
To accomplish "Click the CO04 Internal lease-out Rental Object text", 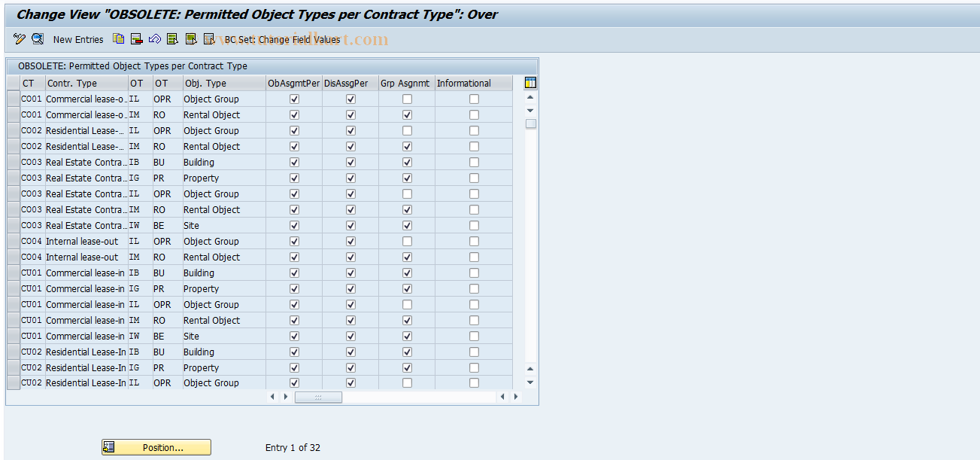I will click(x=212, y=257).
